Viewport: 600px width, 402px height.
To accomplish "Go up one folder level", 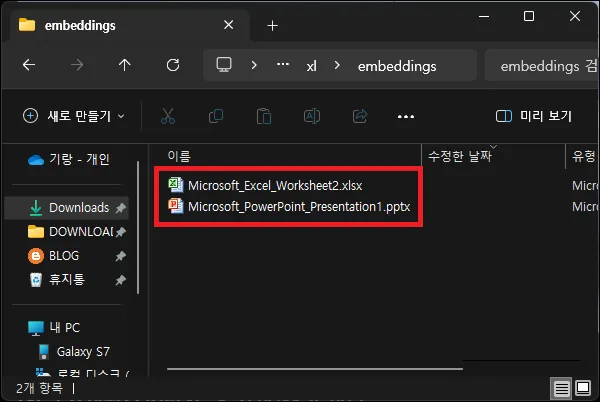I will [x=125, y=65].
